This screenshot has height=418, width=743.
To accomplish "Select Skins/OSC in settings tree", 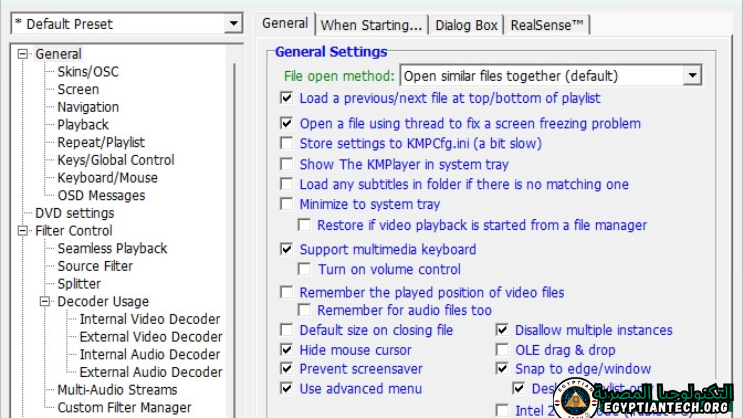I will pyautogui.click(x=88, y=72).
